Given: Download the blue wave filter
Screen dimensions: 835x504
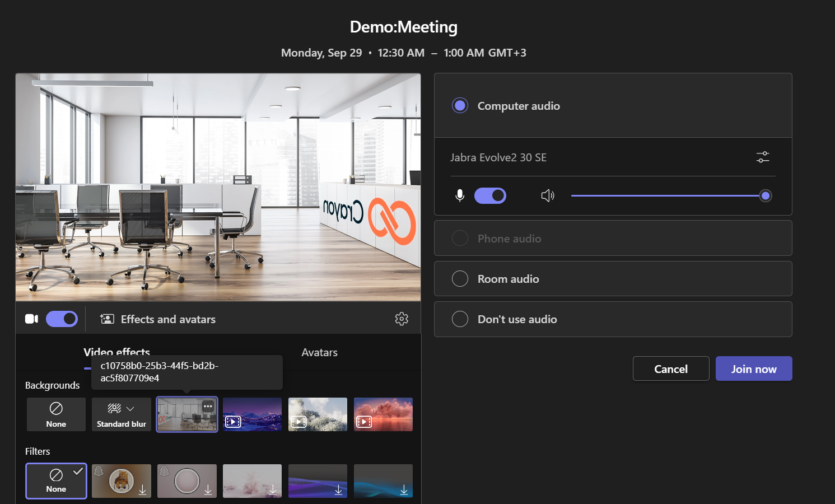Looking at the screenshot, I should click(x=404, y=490).
